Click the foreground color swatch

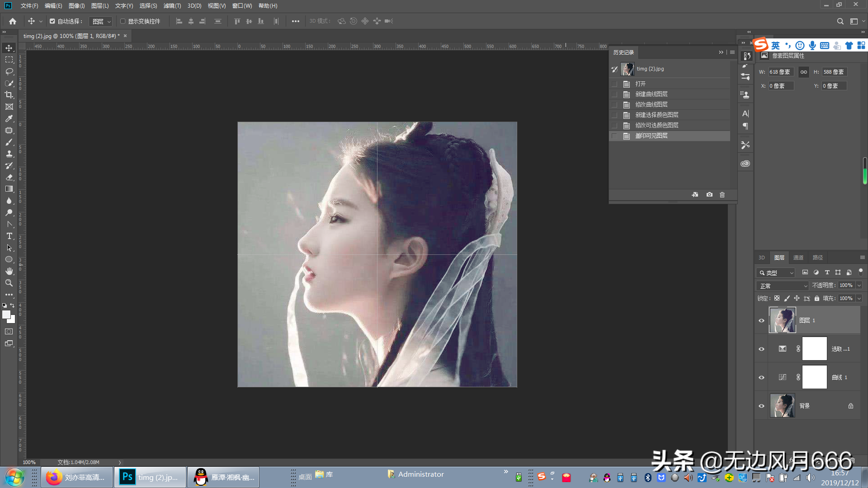pyautogui.click(x=6, y=314)
